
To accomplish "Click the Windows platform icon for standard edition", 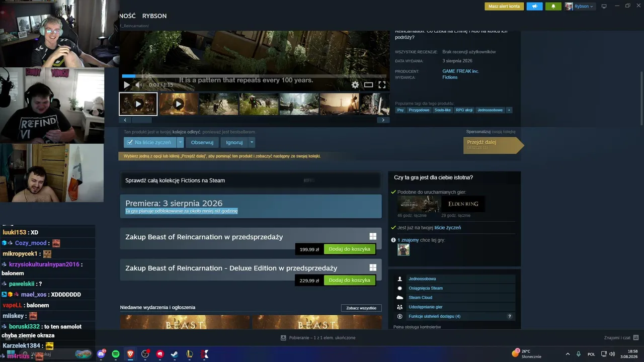I will tap(373, 236).
